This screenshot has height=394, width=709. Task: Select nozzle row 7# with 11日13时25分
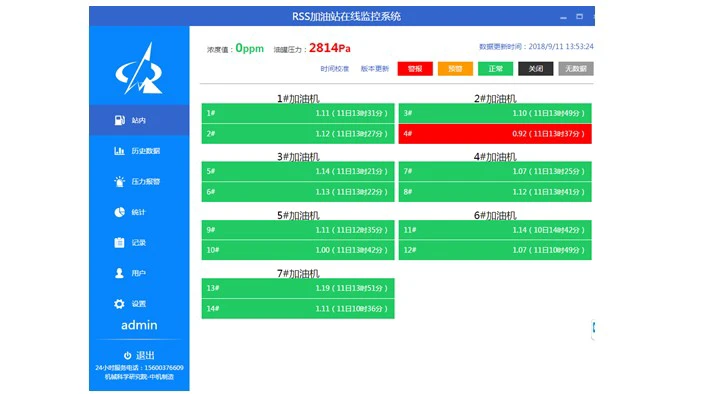click(x=495, y=171)
